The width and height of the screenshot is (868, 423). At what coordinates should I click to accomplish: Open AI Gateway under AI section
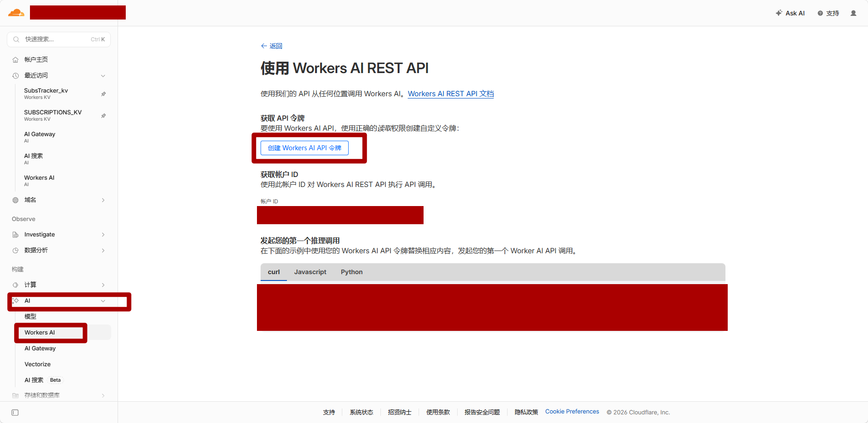40,348
